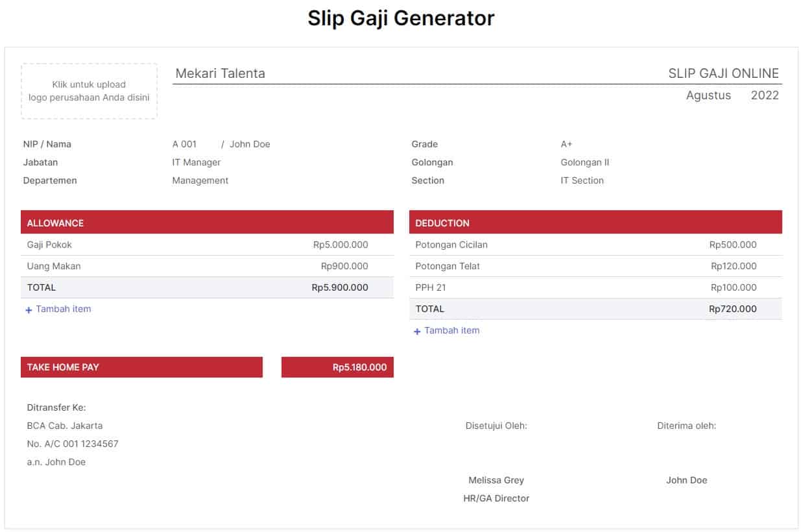Edit Departemen value Management

point(200,180)
